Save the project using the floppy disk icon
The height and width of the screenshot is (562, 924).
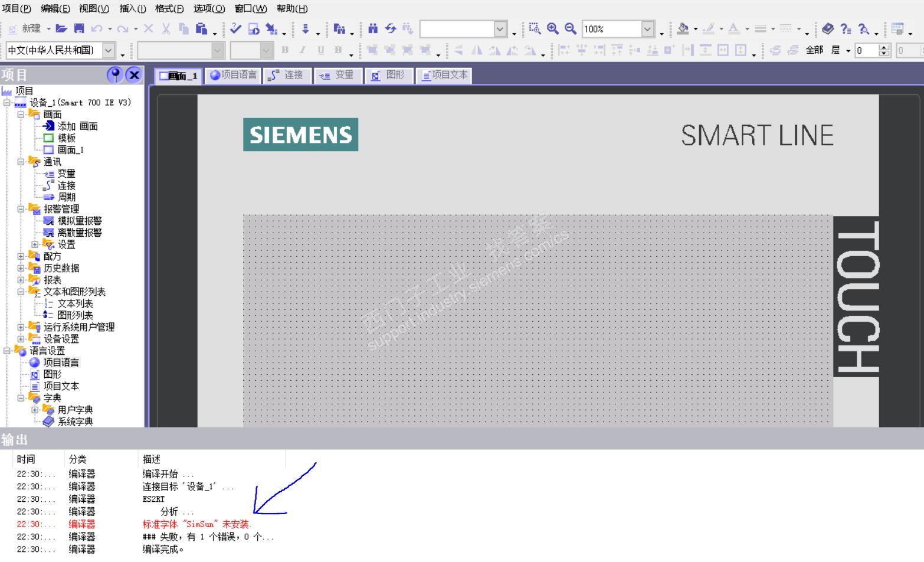pyautogui.click(x=78, y=28)
